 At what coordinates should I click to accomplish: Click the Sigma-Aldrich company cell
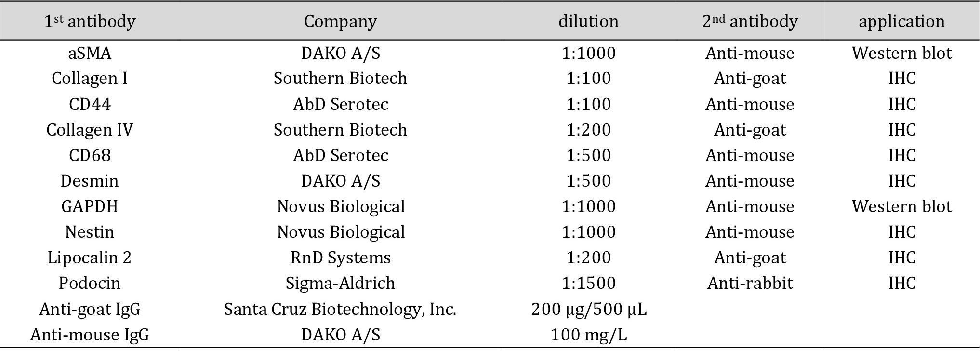(340, 283)
